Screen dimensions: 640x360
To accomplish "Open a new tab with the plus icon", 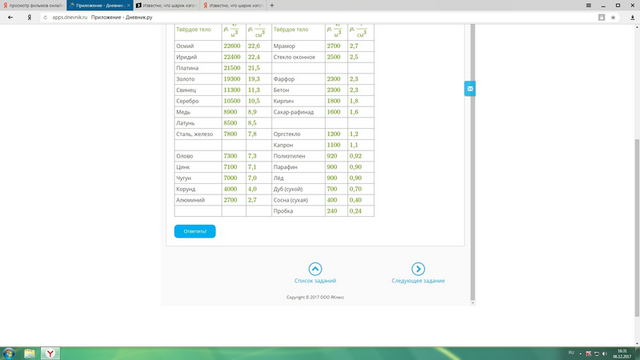I will click(x=272, y=5).
